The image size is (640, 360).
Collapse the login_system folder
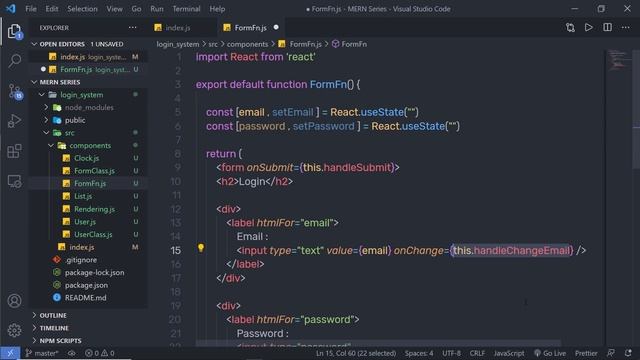(x=42, y=95)
